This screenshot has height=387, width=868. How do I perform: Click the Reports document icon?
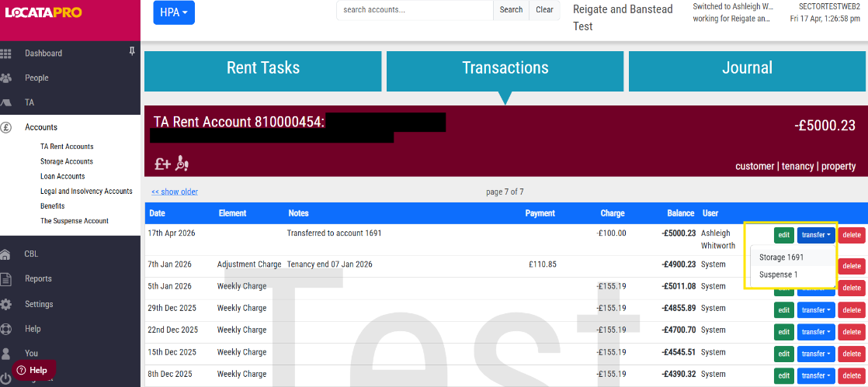[x=5, y=279]
